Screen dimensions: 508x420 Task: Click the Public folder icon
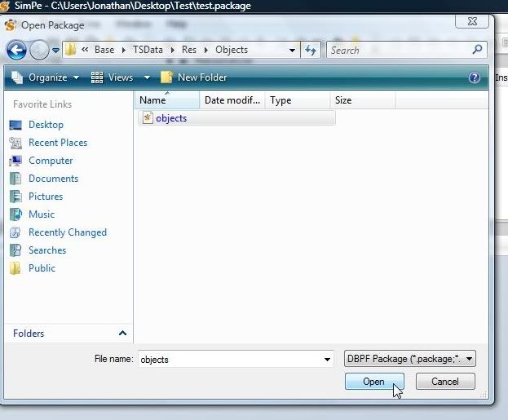(x=15, y=268)
